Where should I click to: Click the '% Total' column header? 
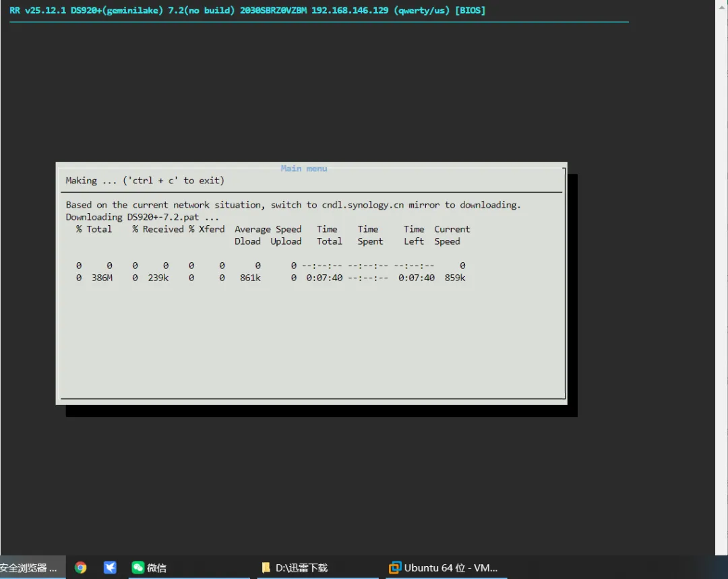click(x=94, y=229)
